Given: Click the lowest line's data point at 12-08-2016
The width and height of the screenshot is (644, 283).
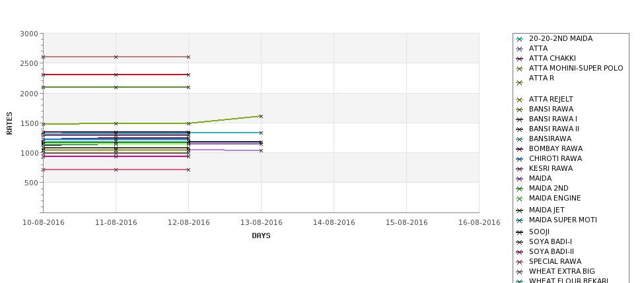Looking at the screenshot, I should point(188,170).
